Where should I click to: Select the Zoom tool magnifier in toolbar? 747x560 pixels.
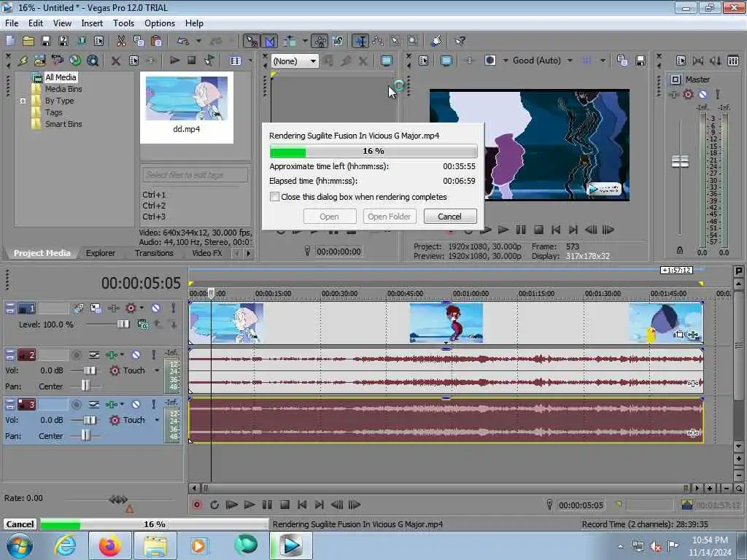pyautogui.click(x=413, y=41)
